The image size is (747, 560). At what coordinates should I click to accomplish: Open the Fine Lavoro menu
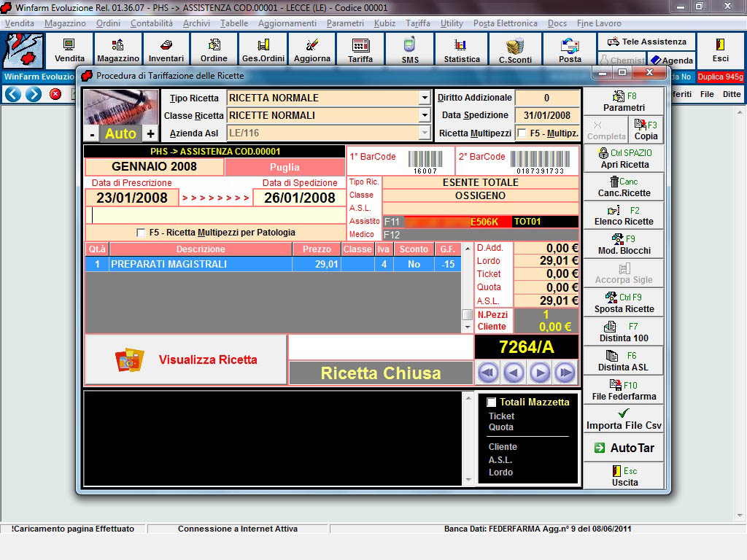[x=599, y=23]
